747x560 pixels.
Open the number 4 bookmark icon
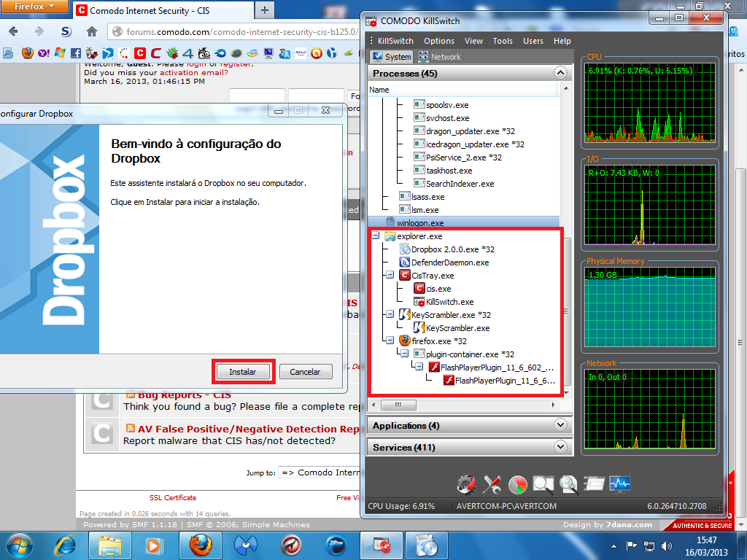coord(187,53)
